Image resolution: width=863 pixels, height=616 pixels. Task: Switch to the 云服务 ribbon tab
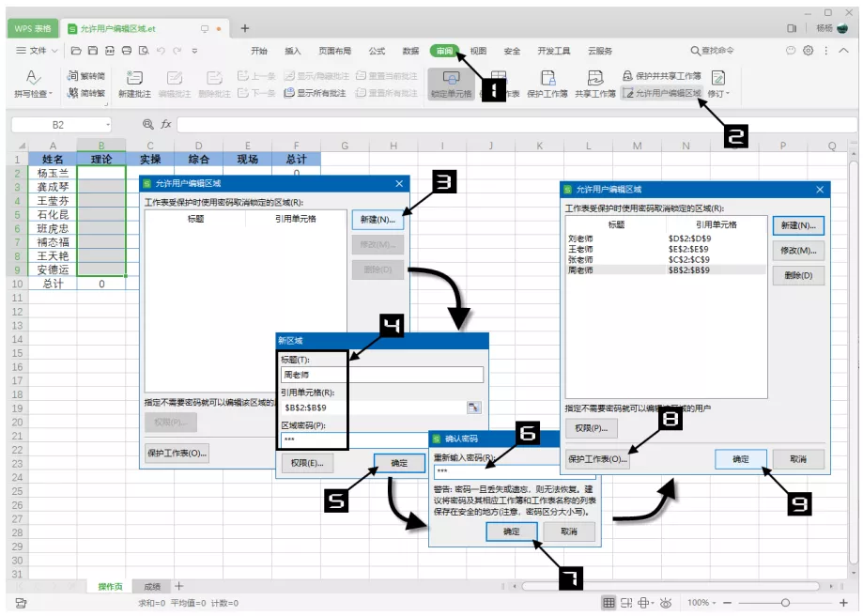(600, 51)
